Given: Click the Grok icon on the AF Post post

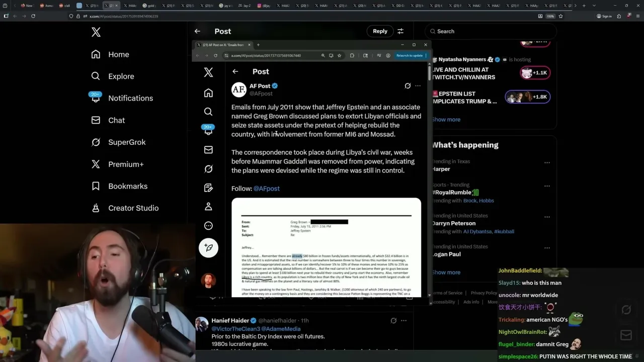Looking at the screenshot, I should tap(408, 86).
